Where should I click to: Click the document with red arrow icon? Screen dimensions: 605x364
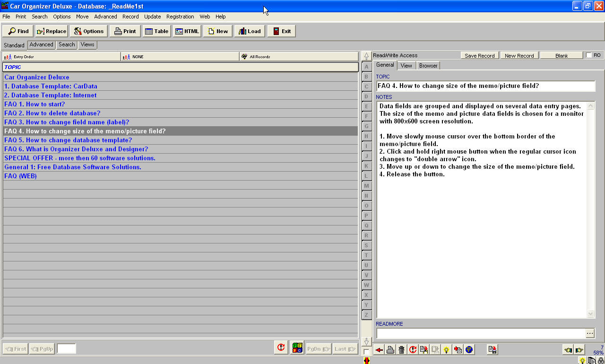458,350
